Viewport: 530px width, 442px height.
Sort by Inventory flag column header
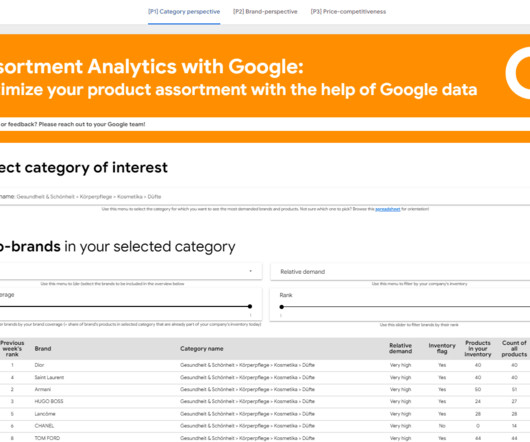(442, 348)
